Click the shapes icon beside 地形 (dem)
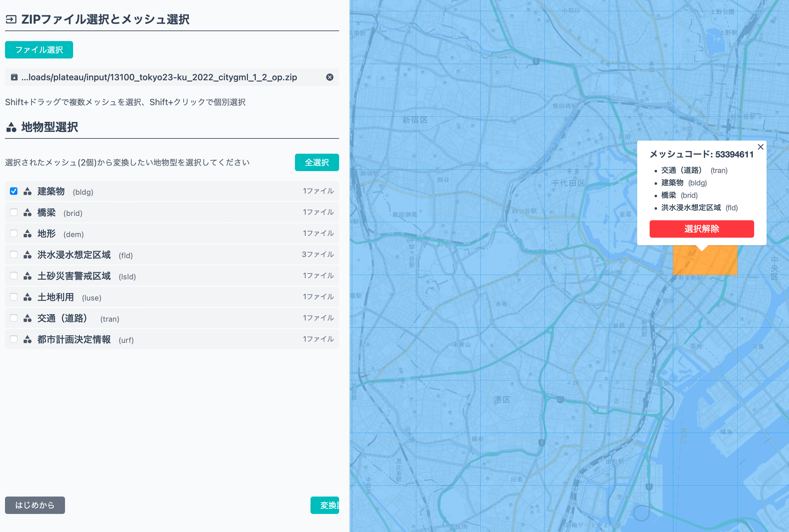The image size is (789, 532). pyautogui.click(x=27, y=234)
